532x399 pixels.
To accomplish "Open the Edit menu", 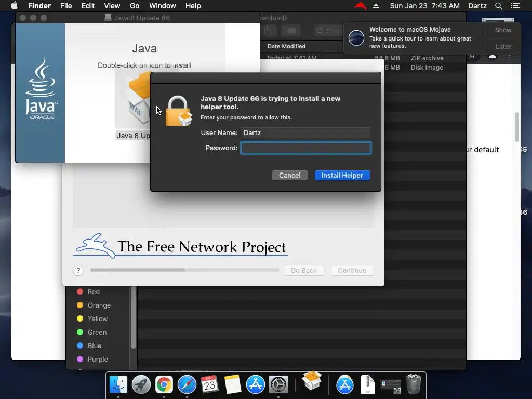I will click(x=88, y=6).
